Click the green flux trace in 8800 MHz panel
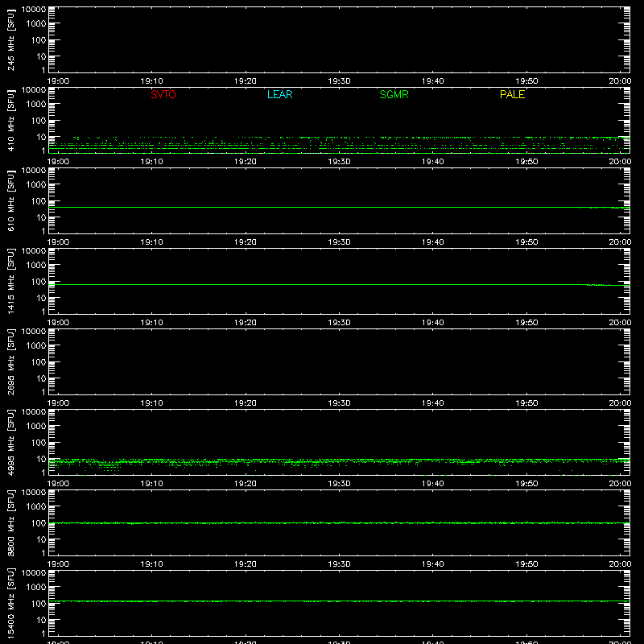The width and height of the screenshot is (644, 644). coord(339,522)
